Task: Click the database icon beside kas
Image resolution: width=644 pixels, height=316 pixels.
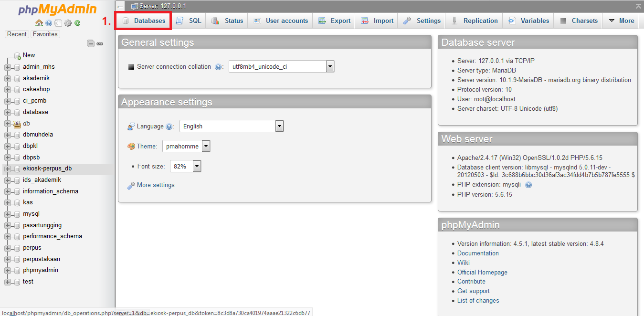Action: click(17, 202)
